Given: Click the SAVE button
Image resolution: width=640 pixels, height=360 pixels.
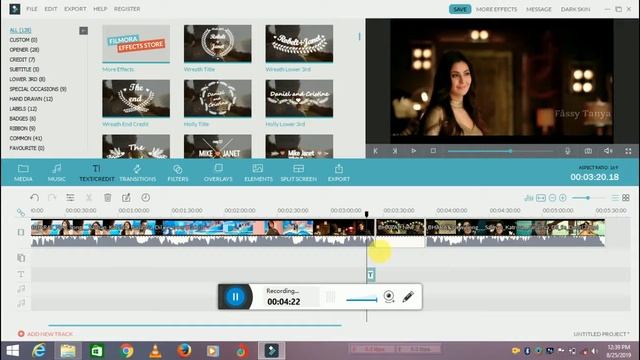Looking at the screenshot, I should 460,9.
